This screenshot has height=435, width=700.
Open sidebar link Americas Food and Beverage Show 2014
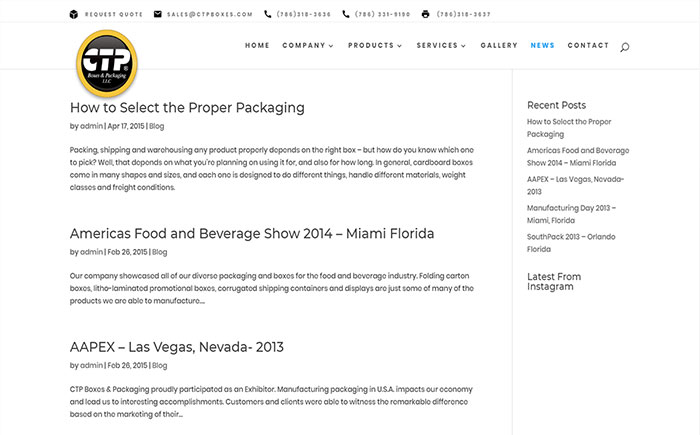tap(578, 157)
